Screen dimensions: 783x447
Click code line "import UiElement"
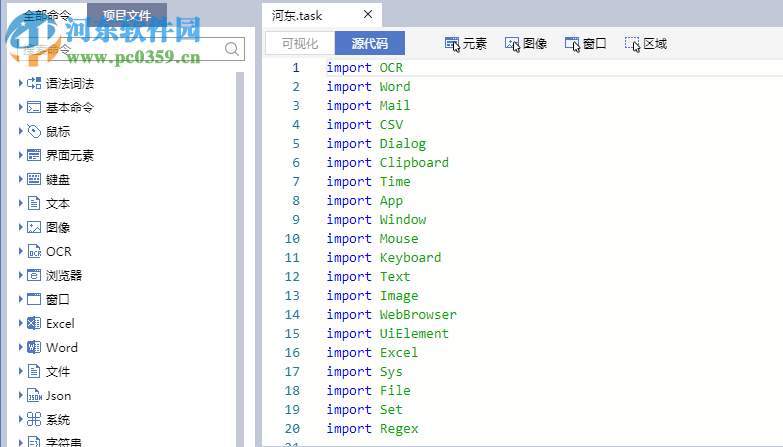tap(388, 333)
